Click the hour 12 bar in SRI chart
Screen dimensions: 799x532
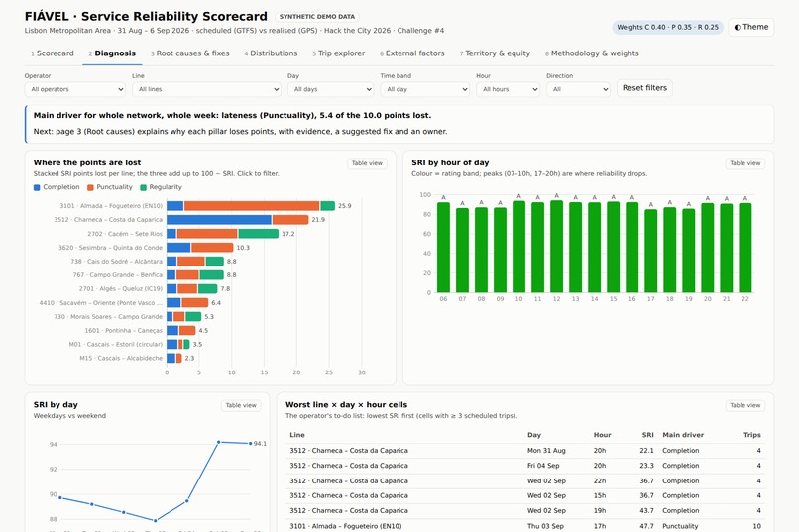coord(556,247)
